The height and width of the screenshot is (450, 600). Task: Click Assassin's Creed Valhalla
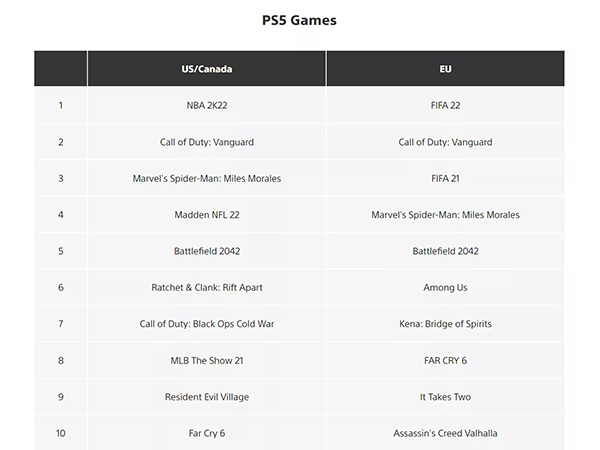[445, 433]
